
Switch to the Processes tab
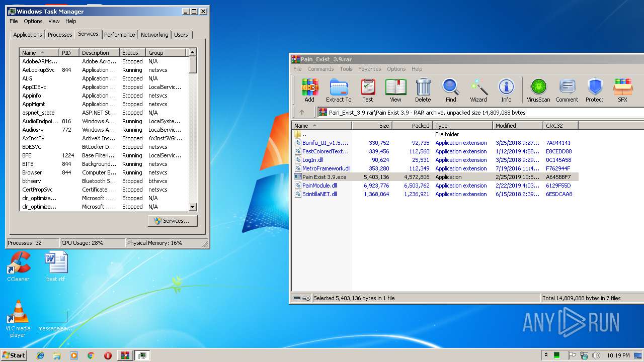click(x=60, y=35)
